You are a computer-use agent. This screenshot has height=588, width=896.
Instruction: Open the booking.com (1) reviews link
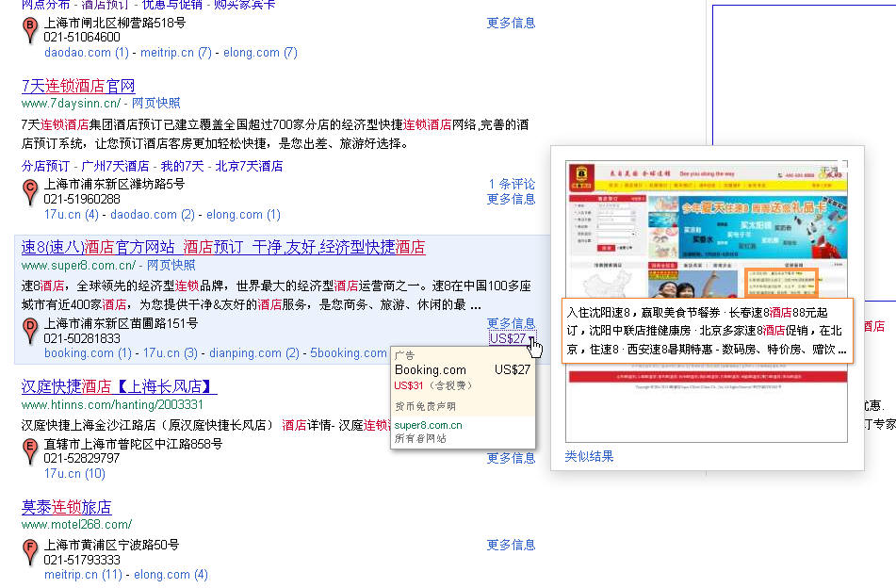point(88,353)
